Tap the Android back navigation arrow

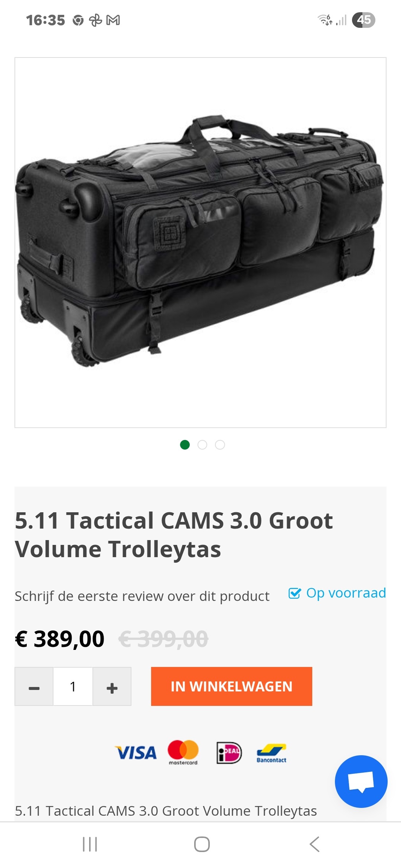point(314,844)
